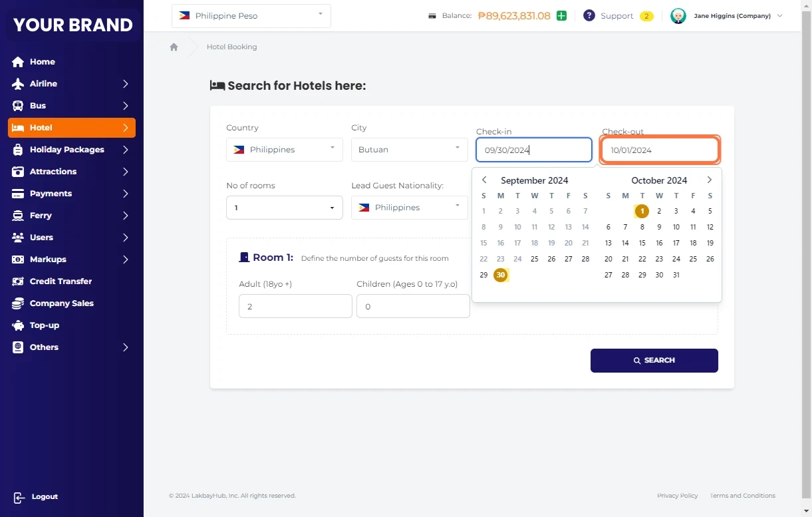Expand the Lead Guest Nationality dropdown

click(x=409, y=208)
